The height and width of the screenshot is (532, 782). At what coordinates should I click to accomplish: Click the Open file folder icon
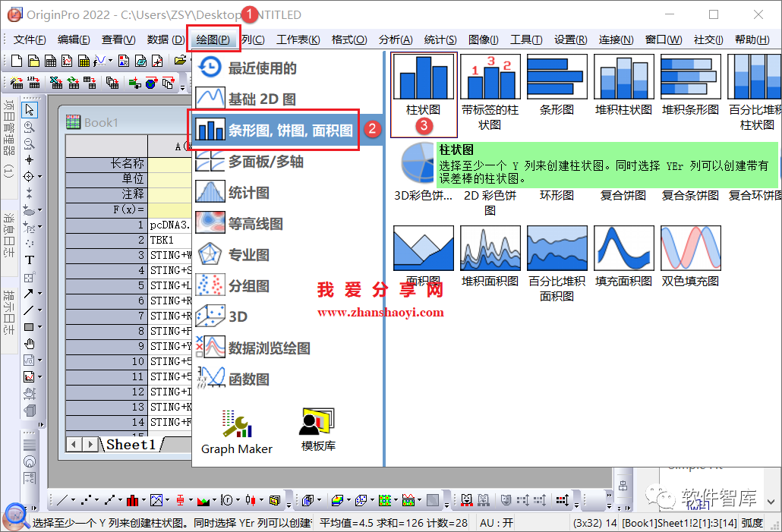coord(180,61)
